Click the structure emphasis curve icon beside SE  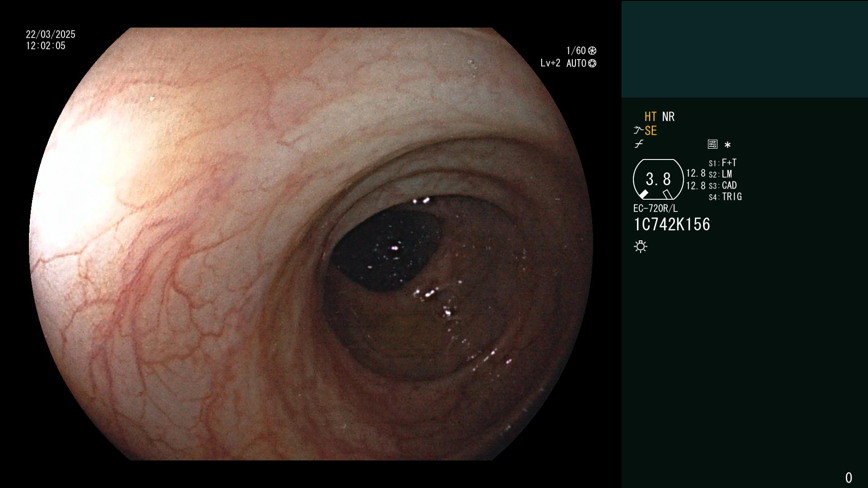[x=638, y=131]
